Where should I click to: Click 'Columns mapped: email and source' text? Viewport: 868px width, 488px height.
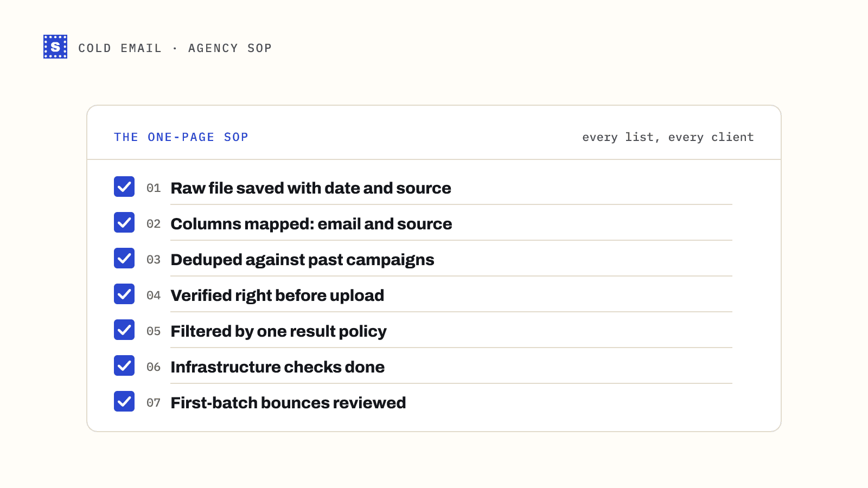pos(311,224)
